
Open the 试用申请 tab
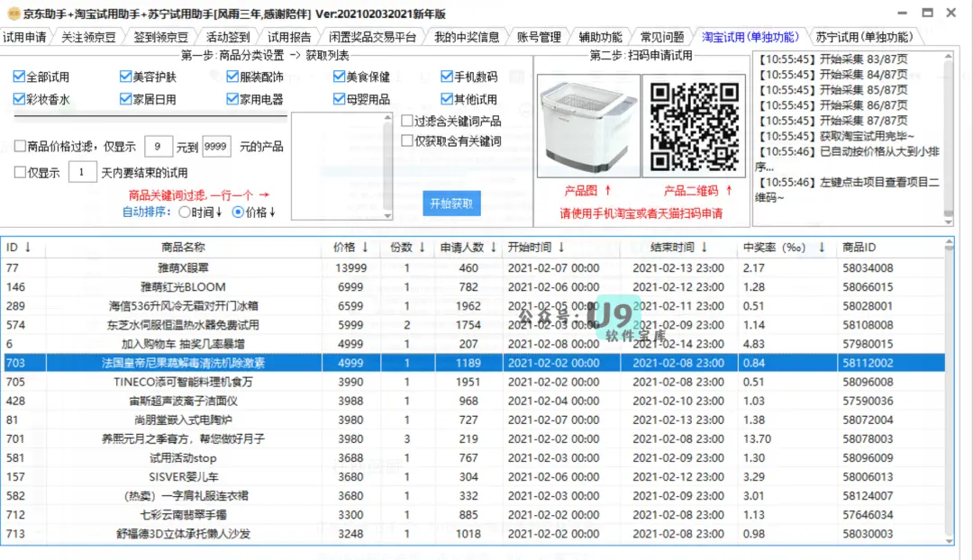point(24,37)
